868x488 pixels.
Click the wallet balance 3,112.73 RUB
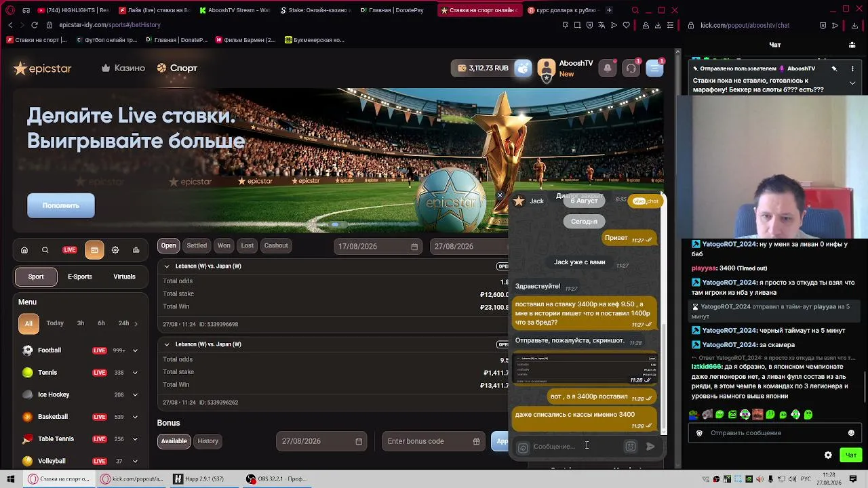point(483,68)
